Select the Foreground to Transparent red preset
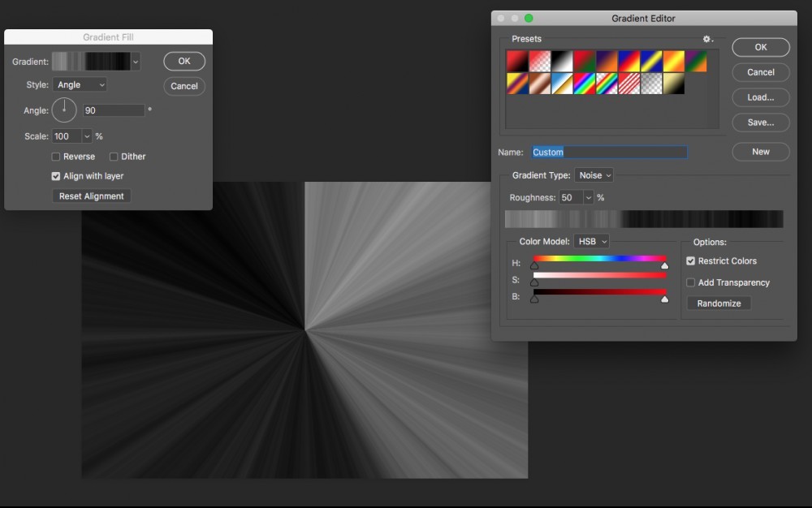This screenshot has height=508, width=812. (539, 61)
